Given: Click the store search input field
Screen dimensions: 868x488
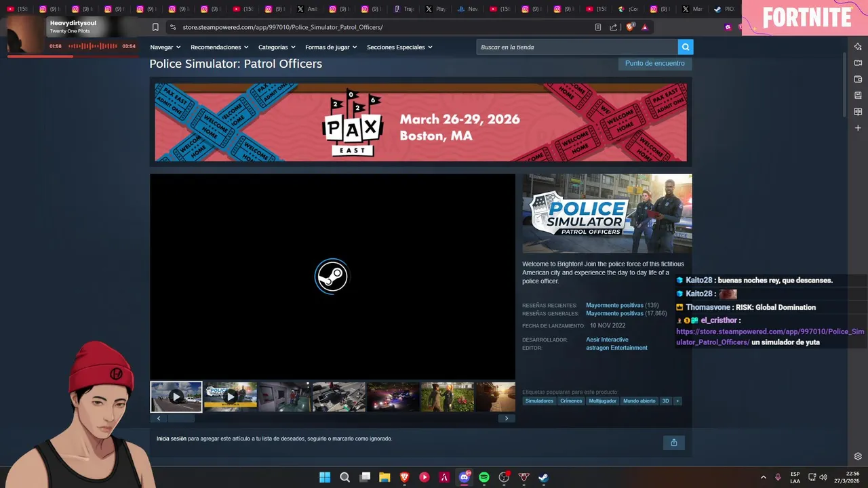Looking at the screenshot, I should point(577,47).
